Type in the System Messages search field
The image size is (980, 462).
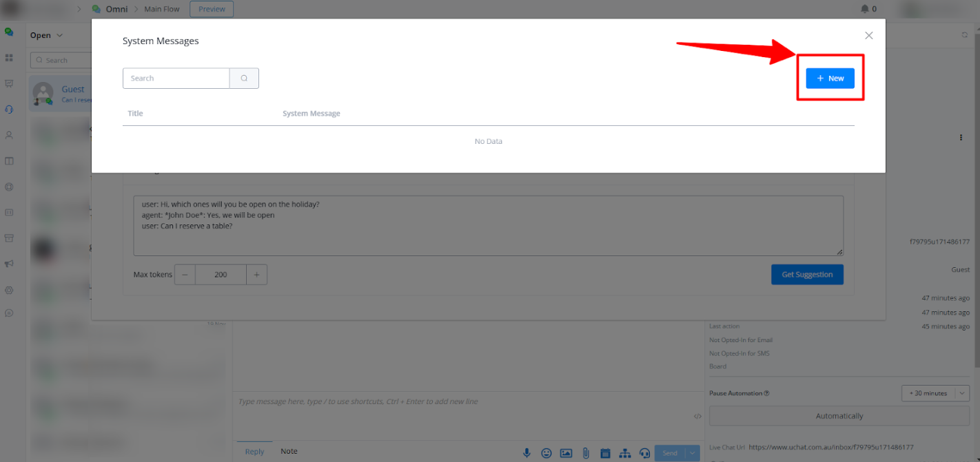[176, 78]
